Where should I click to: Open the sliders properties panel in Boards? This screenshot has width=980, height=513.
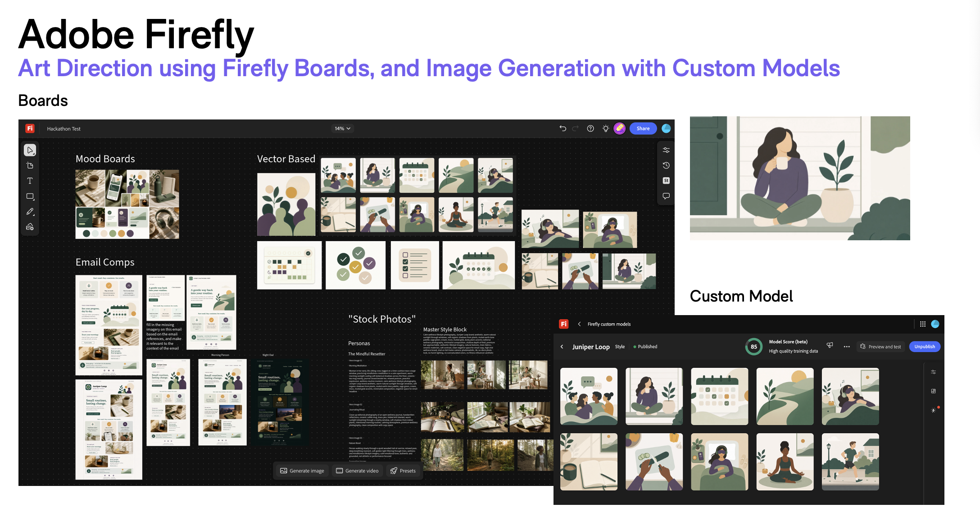click(666, 150)
